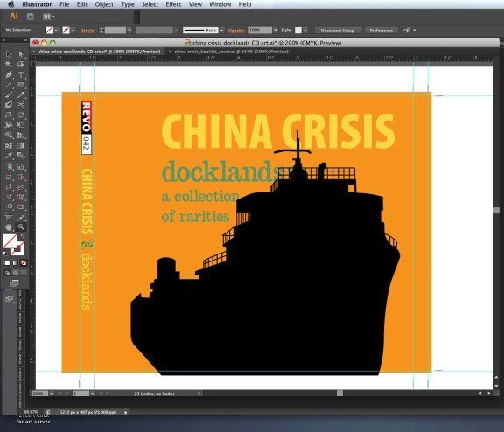This screenshot has width=504, height=432.
Task: Choose the Rectangle tool
Action: click(21, 85)
